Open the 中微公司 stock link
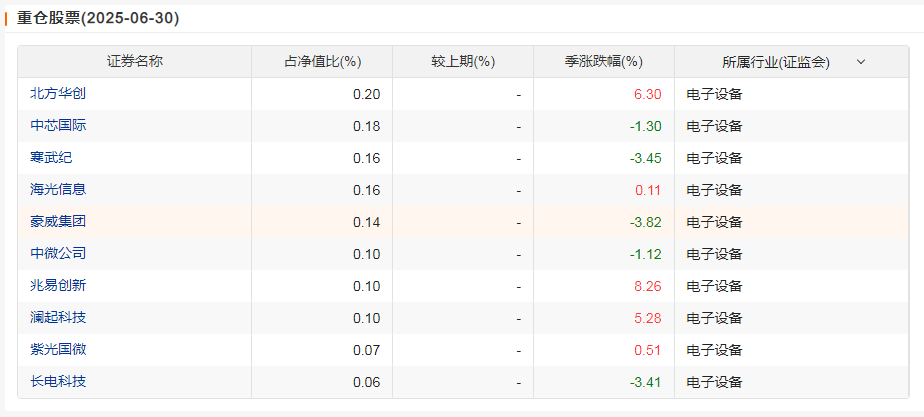 pyautogui.click(x=58, y=254)
